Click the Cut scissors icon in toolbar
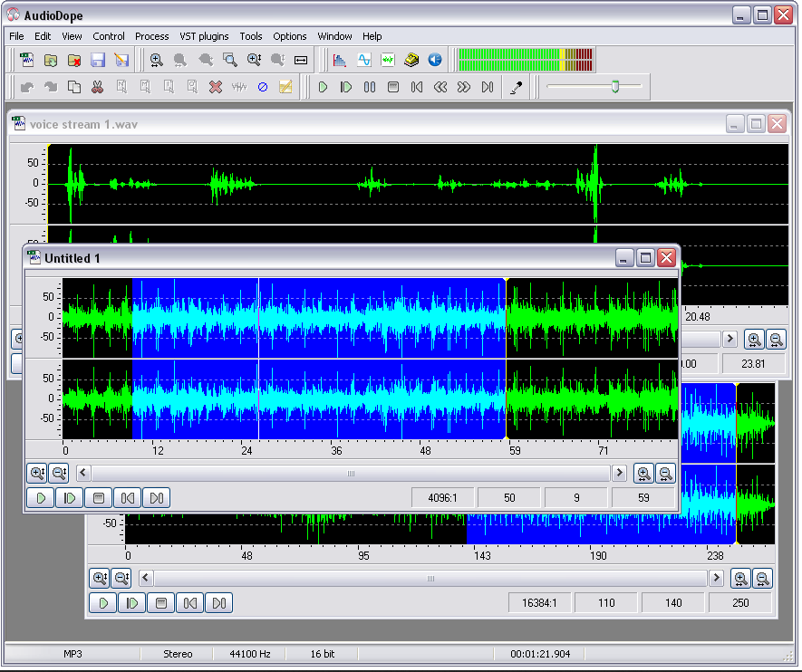 coord(97,87)
